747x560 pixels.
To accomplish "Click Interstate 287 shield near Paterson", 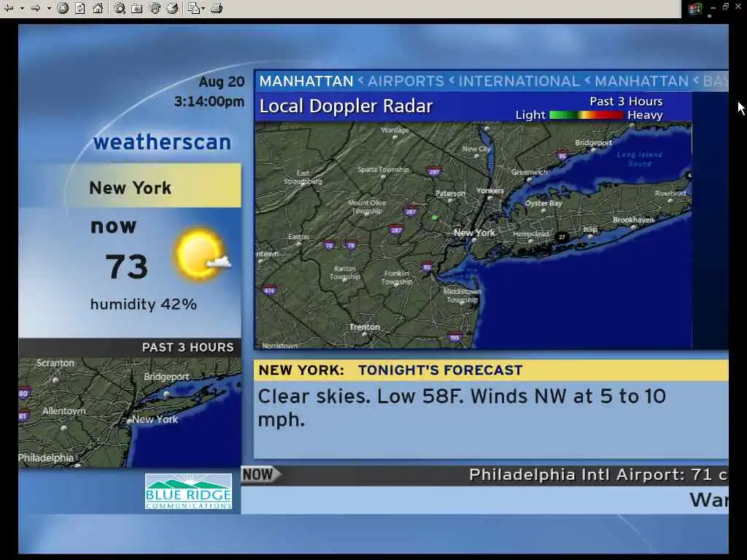I will pos(433,171).
